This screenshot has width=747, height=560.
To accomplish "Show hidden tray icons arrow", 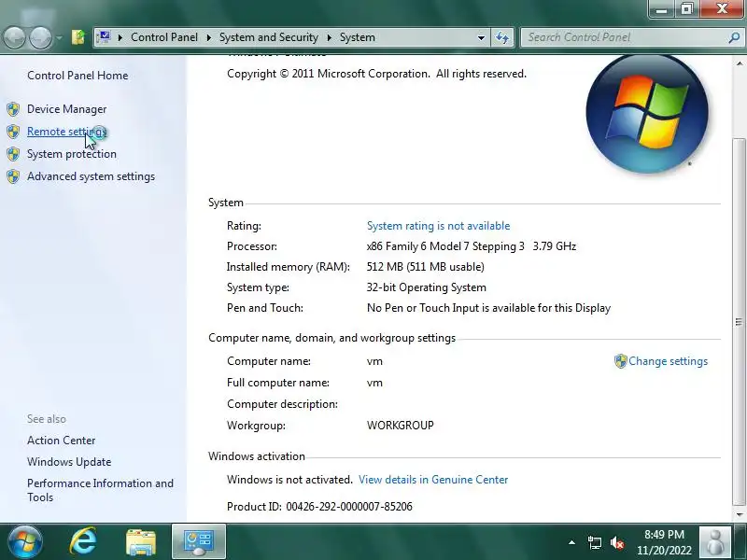I will tap(571, 542).
